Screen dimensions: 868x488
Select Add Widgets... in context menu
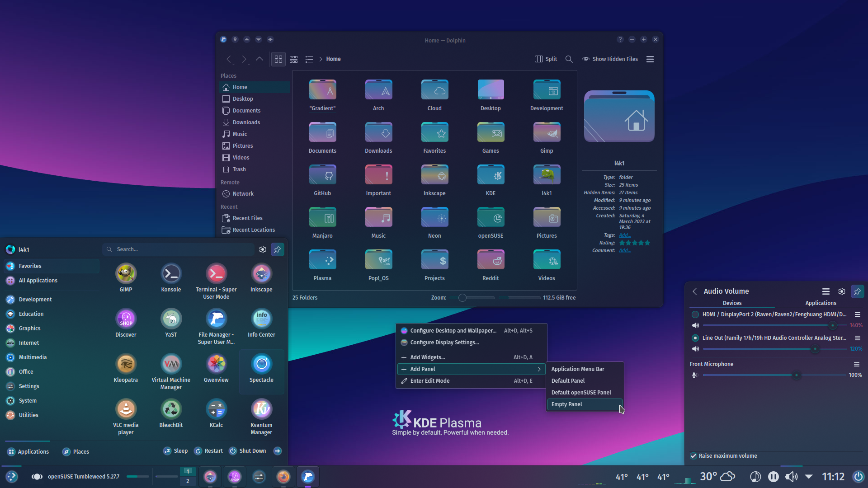point(472,357)
